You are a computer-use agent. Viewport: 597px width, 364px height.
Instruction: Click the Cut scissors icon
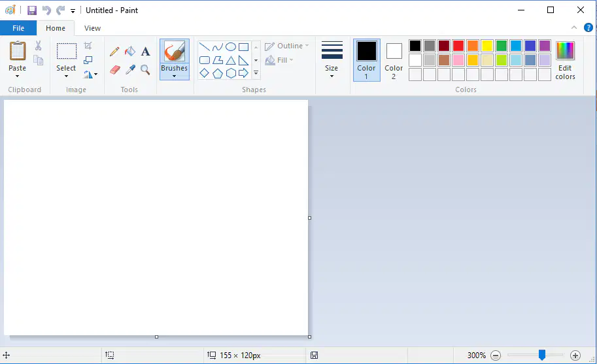pos(38,46)
